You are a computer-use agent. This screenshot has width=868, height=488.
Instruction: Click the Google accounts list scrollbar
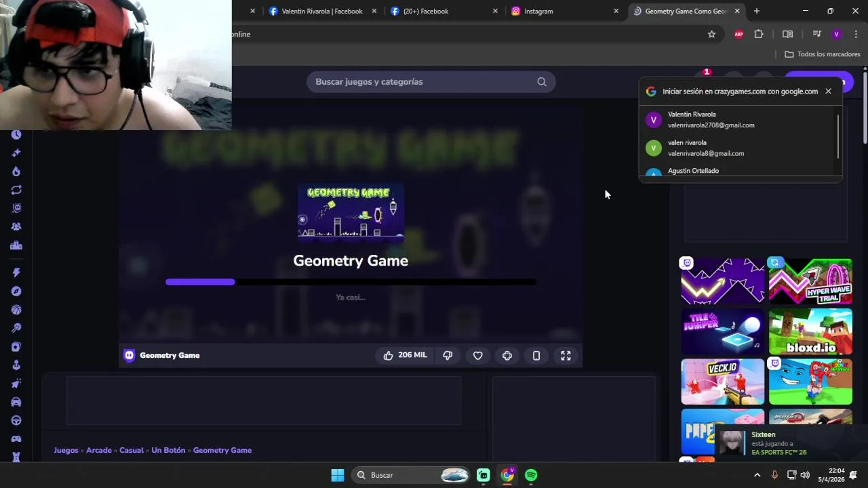pos(839,136)
